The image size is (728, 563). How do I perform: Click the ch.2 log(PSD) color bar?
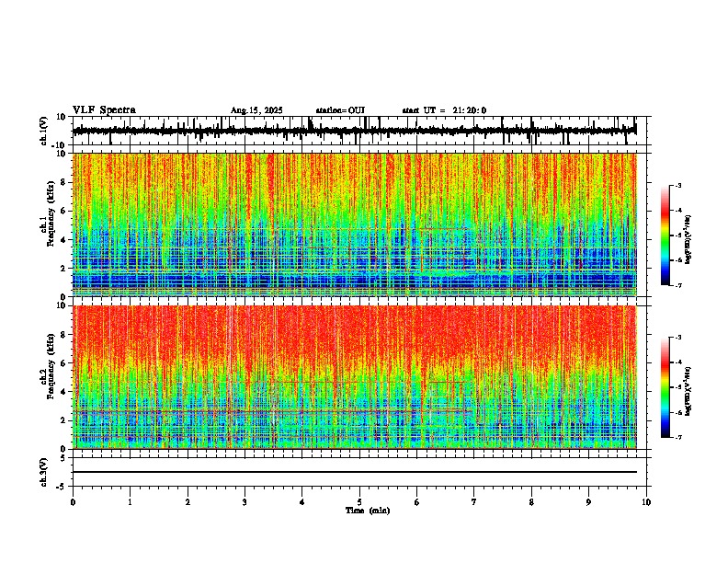click(x=665, y=387)
